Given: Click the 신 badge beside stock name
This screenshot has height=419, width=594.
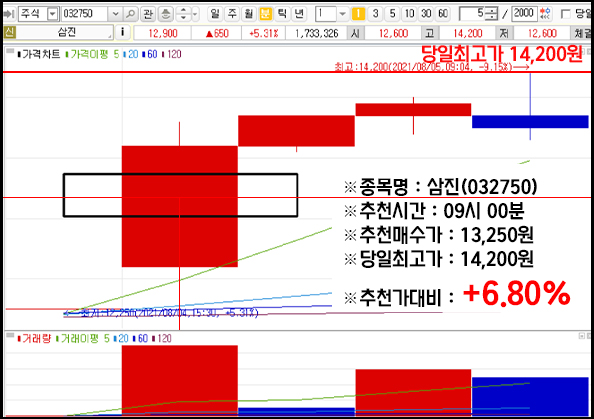Looking at the screenshot, I should 9,33.
